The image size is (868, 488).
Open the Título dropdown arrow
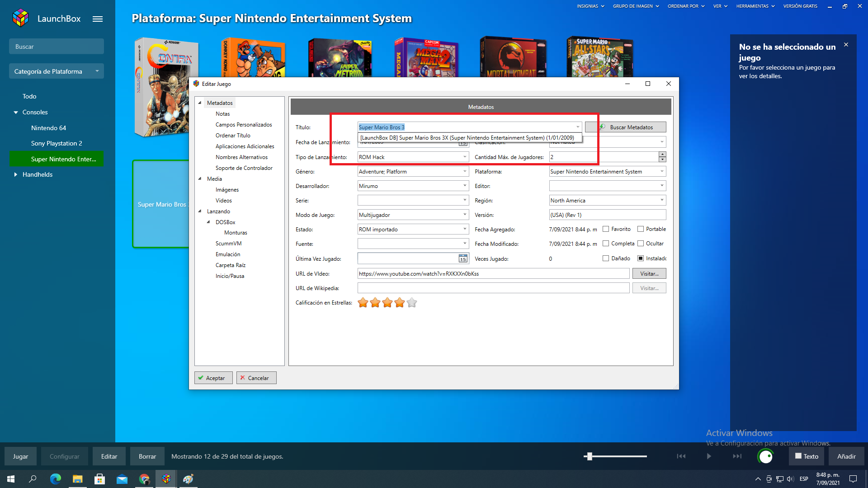[578, 127]
